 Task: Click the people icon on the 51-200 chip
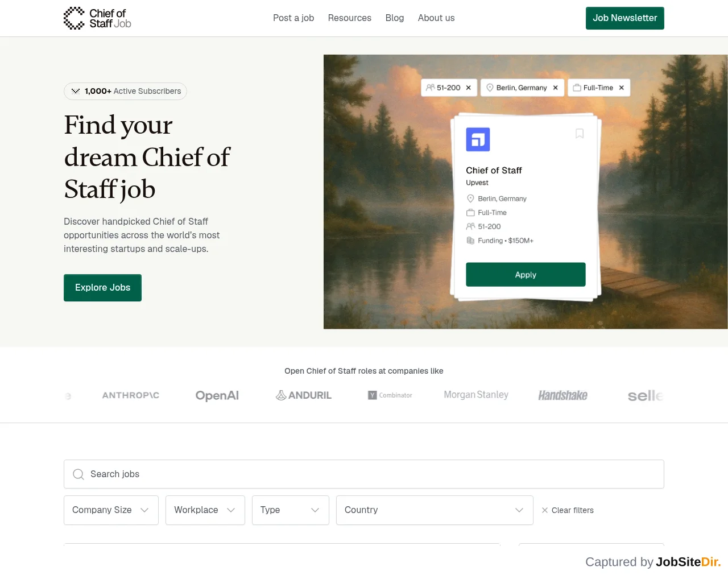tap(431, 88)
